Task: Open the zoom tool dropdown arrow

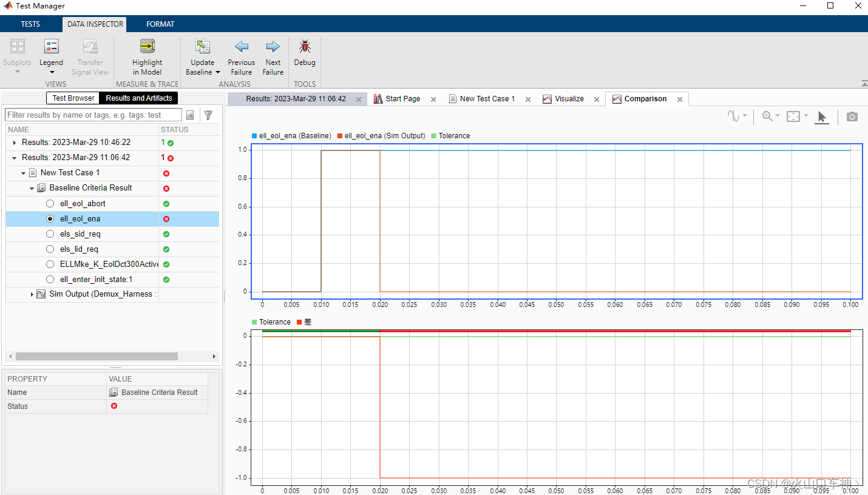Action: tap(778, 116)
